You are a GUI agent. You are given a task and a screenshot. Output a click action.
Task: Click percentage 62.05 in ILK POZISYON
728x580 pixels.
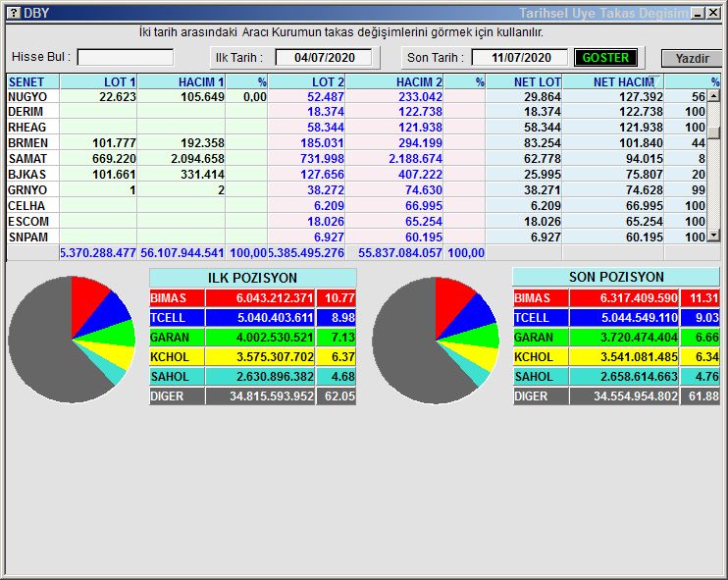point(339,396)
